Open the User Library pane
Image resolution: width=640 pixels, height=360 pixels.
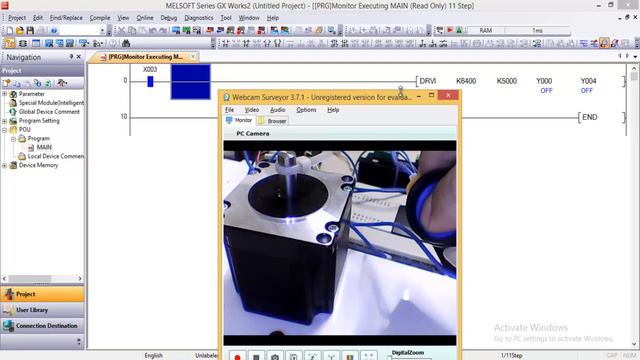point(42,310)
